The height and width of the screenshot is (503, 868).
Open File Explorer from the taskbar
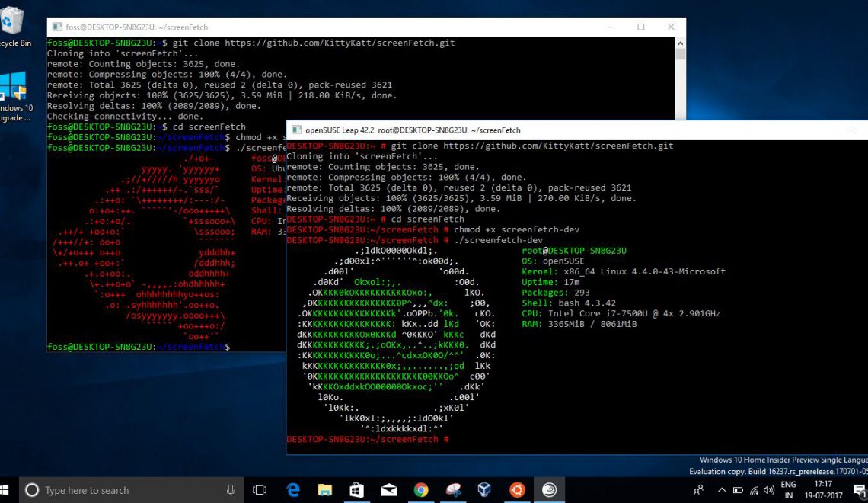point(325,490)
